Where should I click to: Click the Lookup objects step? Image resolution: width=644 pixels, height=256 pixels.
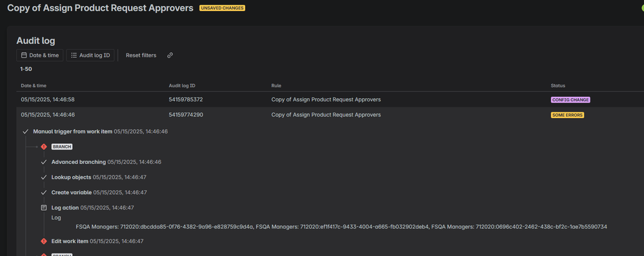pos(99,177)
